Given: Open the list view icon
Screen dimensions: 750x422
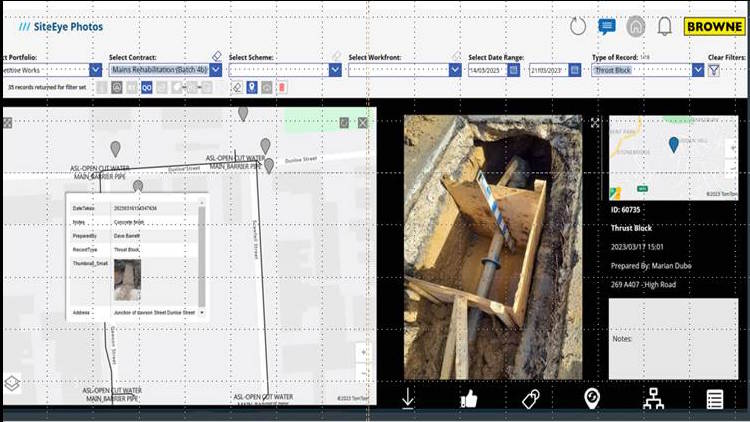Looking at the screenshot, I should [x=714, y=399].
